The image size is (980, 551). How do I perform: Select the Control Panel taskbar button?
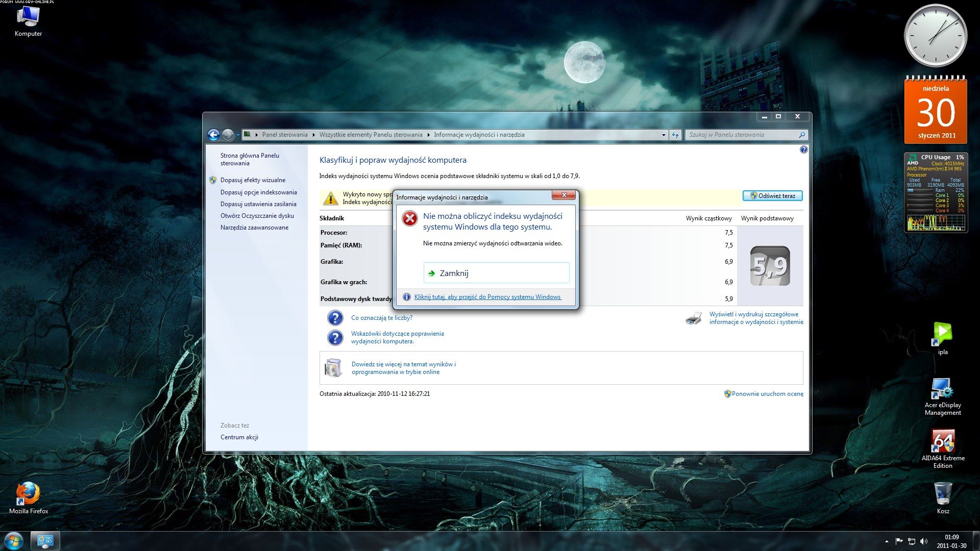tap(45, 540)
